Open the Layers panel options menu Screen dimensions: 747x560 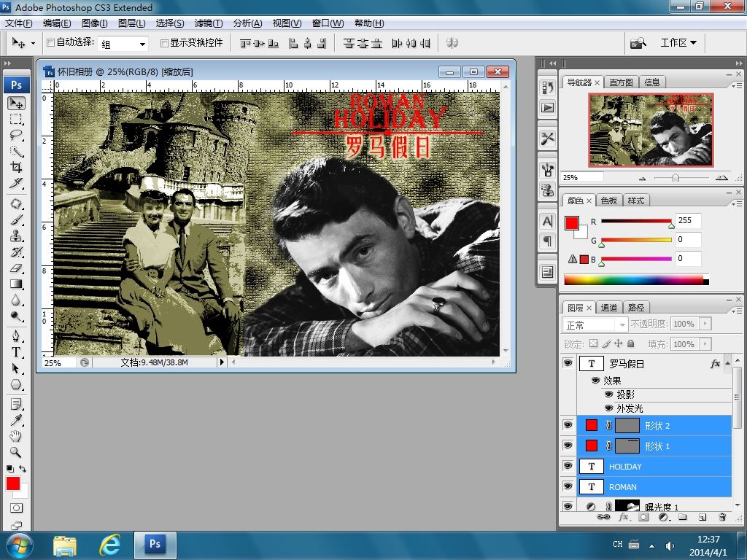click(x=737, y=311)
